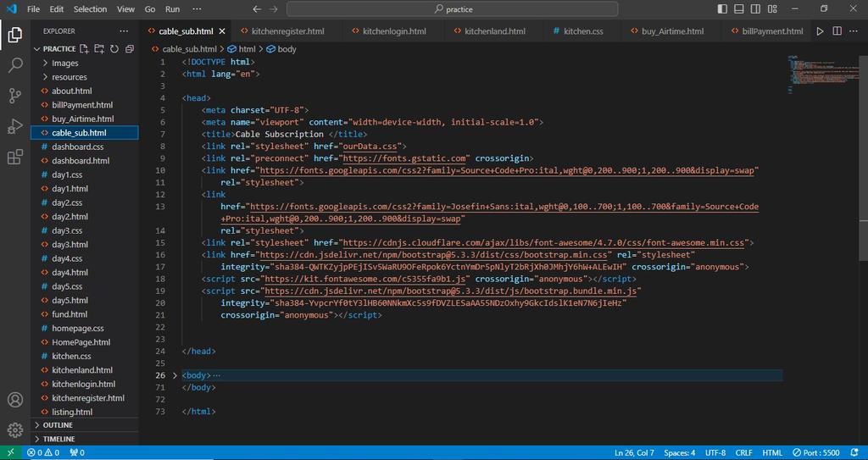Unfold the collapsed body tag on line 26

tap(175, 375)
